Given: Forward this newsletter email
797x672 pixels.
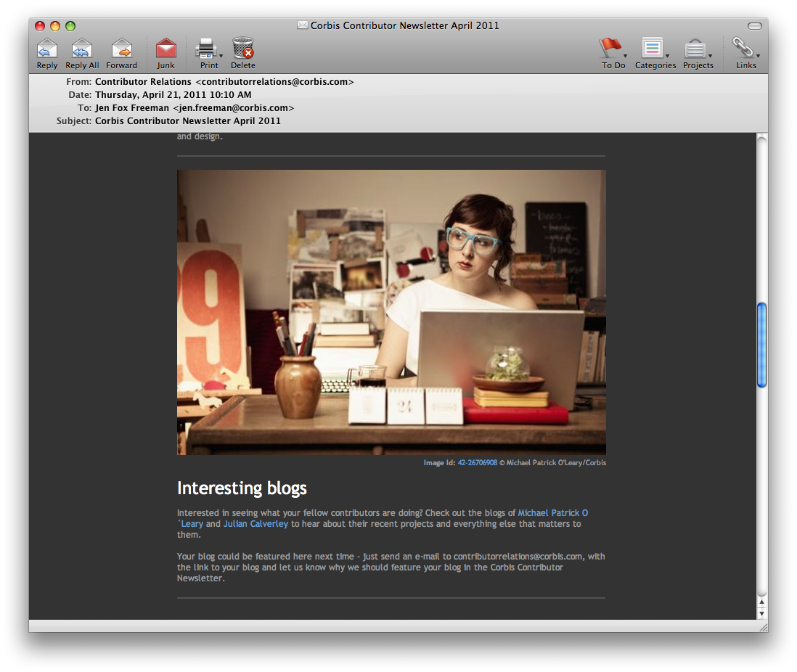Looking at the screenshot, I should [x=121, y=49].
